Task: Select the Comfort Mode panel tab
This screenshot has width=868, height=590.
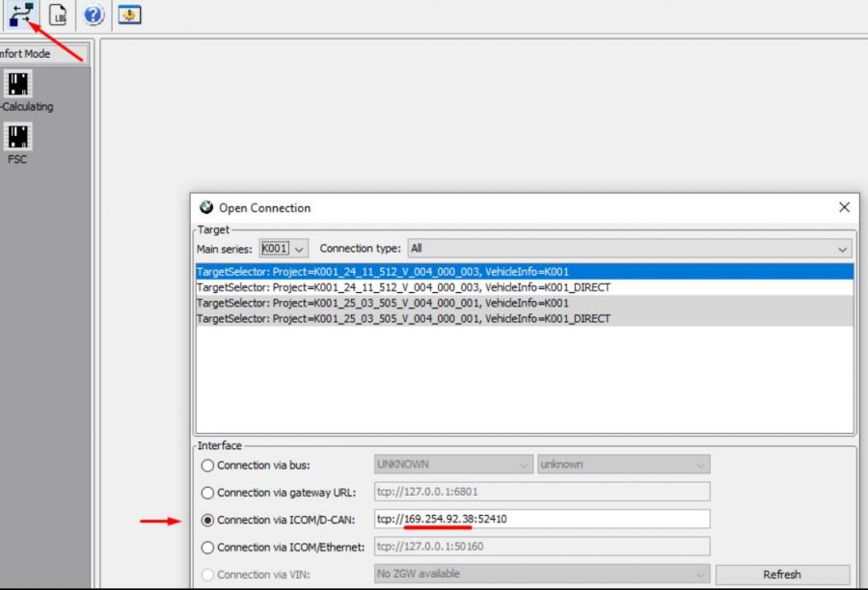Action: coord(43,54)
